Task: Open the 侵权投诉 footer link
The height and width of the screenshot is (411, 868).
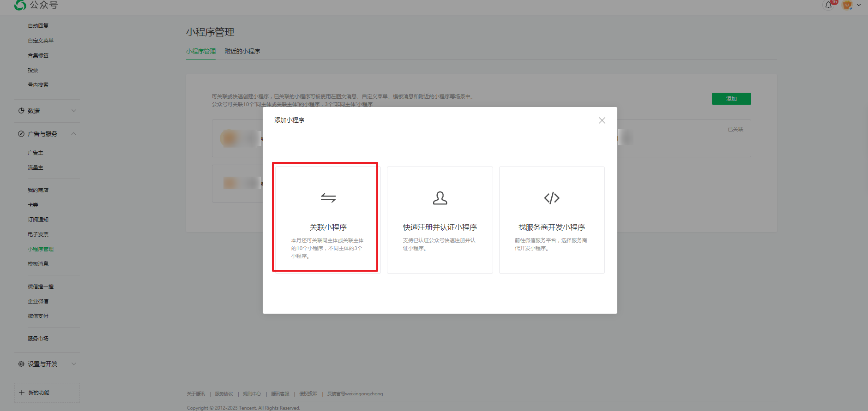Action: click(x=308, y=394)
